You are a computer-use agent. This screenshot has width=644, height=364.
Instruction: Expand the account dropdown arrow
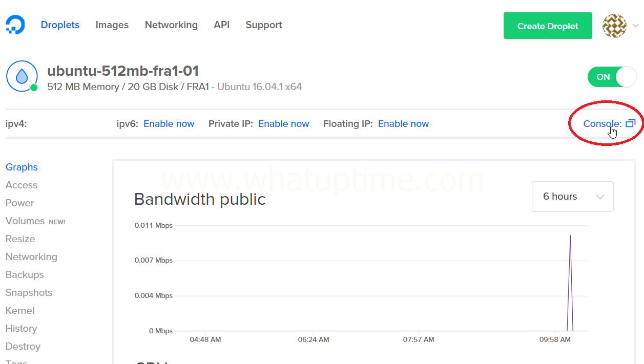tap(635, 26)
